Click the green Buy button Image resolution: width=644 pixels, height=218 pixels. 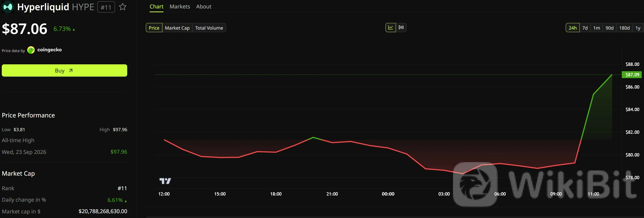65,70
